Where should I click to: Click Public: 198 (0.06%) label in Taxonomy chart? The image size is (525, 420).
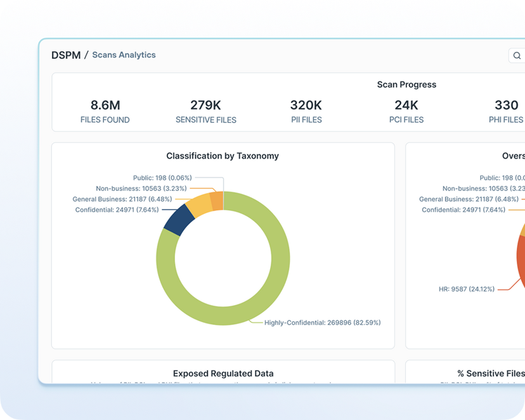tap(162, 178)
